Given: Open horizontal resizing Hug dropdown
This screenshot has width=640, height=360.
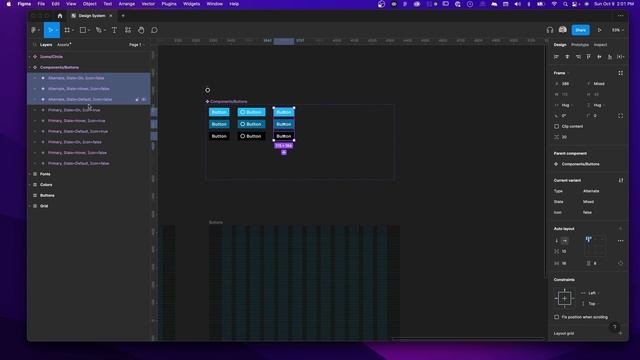Looking at the screenshot, I should [x=567, y=105].
